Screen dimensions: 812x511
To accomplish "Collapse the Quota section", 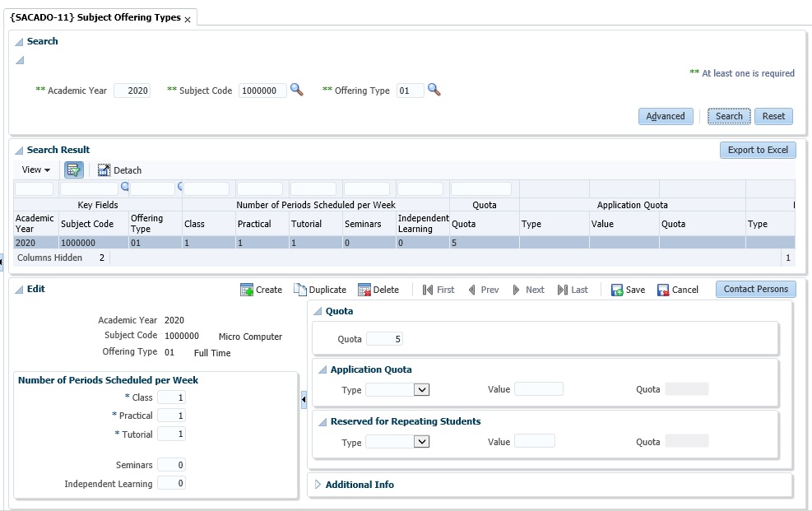I will tap(318, 312).
